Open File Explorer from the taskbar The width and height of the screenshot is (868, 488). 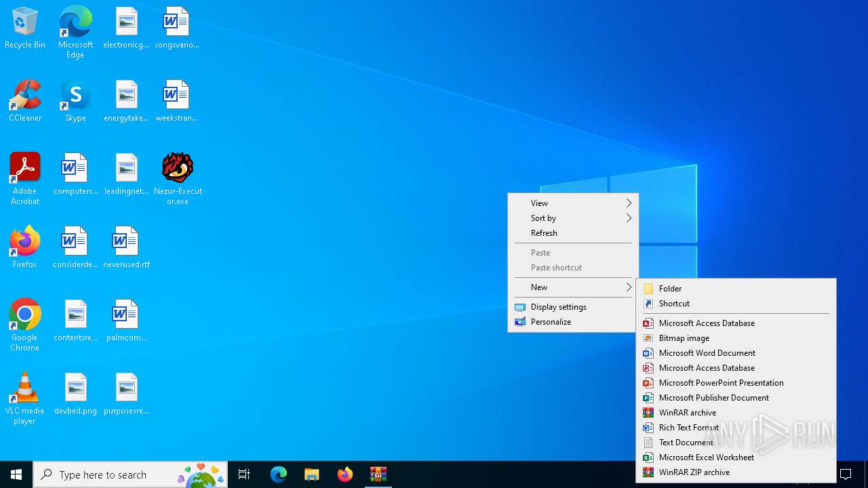[x=312, y=474]
